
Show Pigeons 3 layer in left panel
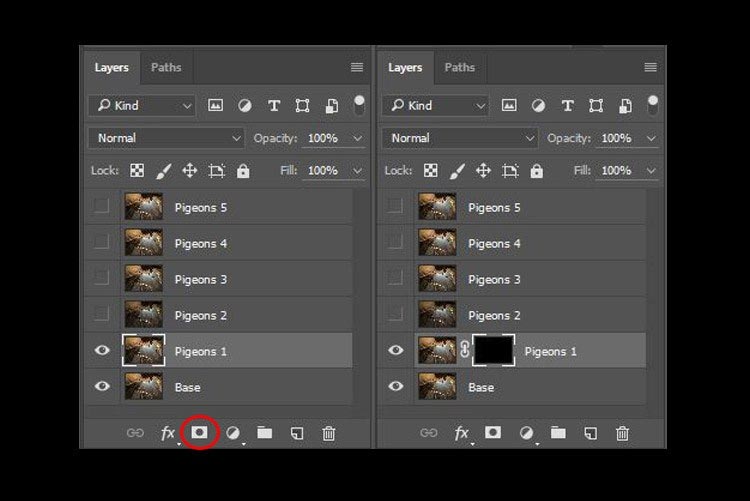[x=101, y=278]
